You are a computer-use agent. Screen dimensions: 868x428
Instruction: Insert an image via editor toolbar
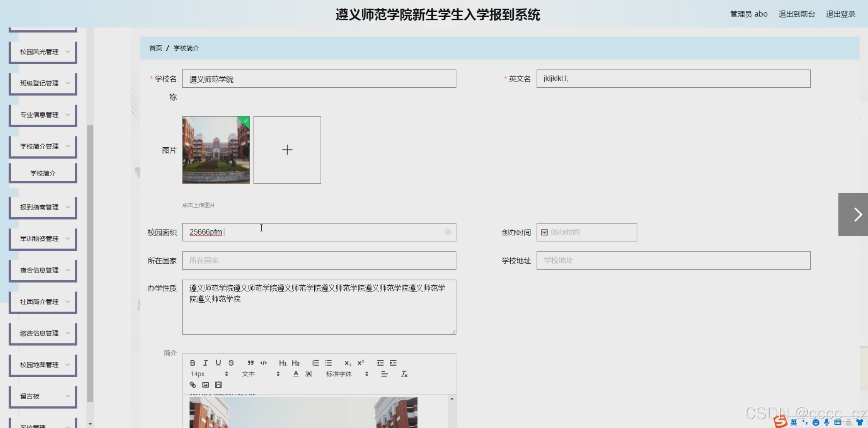[206, 385]
